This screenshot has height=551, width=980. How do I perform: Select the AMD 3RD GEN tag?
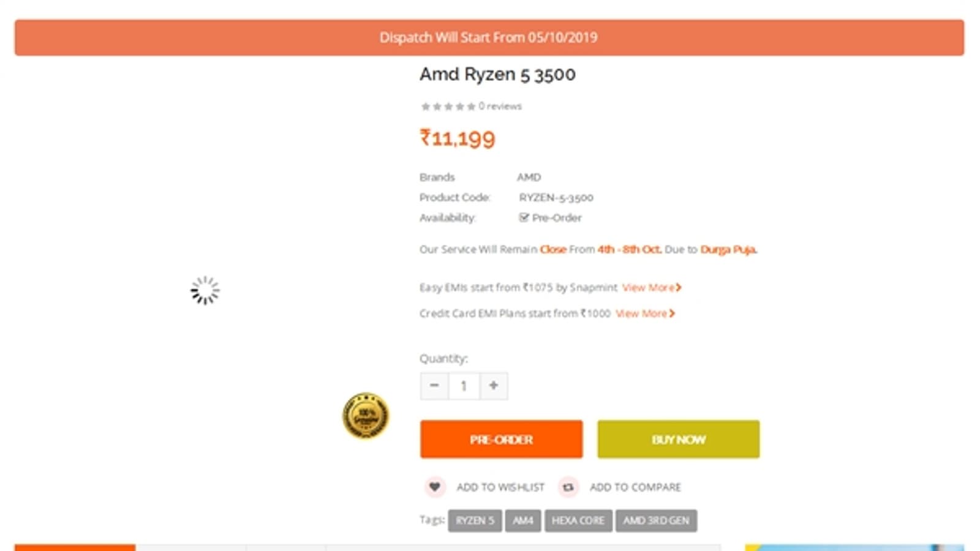[x=656, y=520]
